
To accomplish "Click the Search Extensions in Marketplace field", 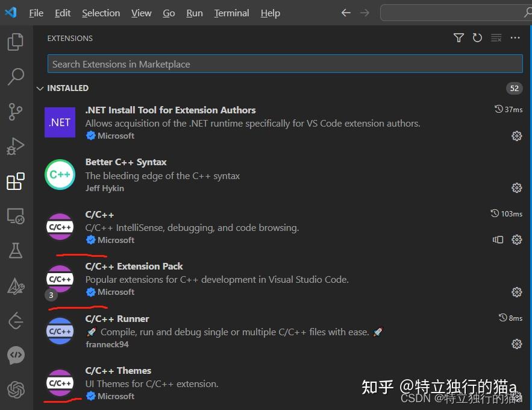I will click(x=285, y=64).
